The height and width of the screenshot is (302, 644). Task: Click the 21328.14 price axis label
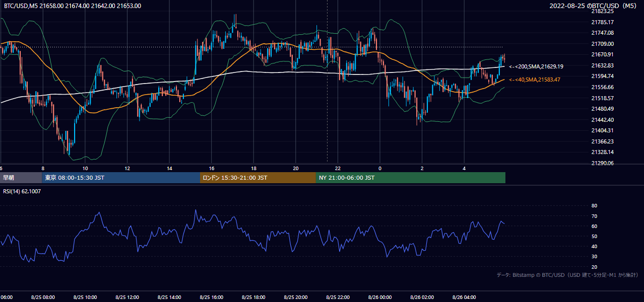(602, 152)
